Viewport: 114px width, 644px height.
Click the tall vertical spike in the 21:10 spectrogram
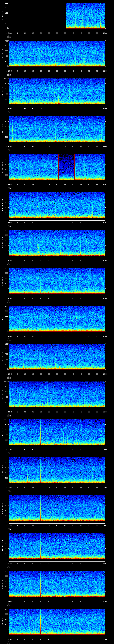click(x=40, y=54)
